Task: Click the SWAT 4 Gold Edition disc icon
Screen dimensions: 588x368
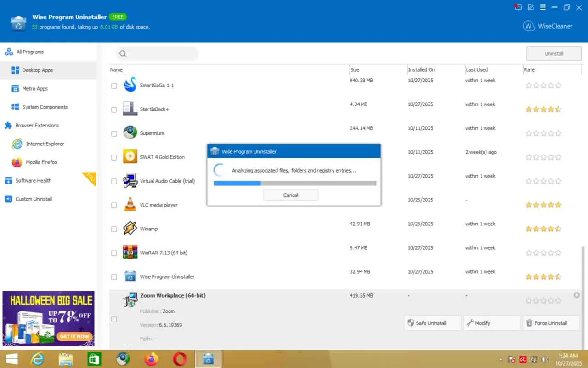Action: [130, 156]
